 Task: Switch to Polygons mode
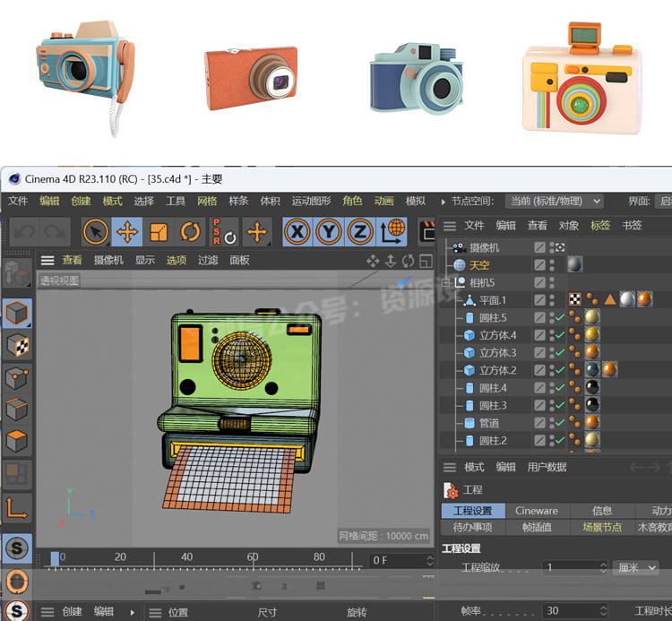click(17, 441)
